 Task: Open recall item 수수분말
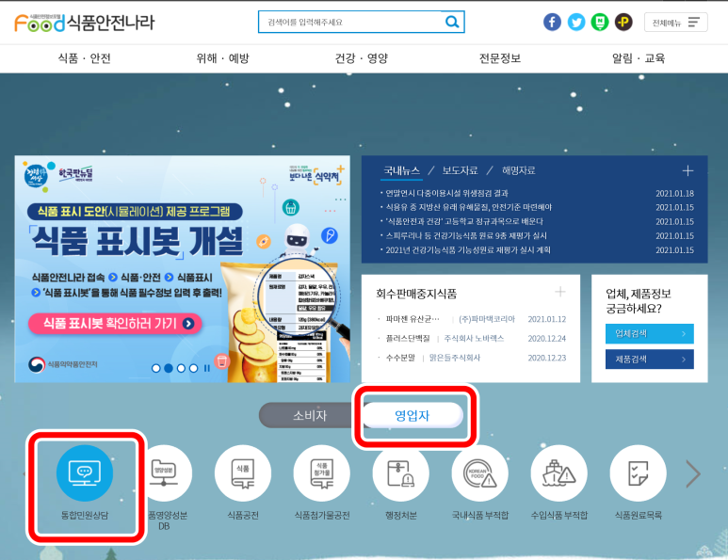[400, 358]
